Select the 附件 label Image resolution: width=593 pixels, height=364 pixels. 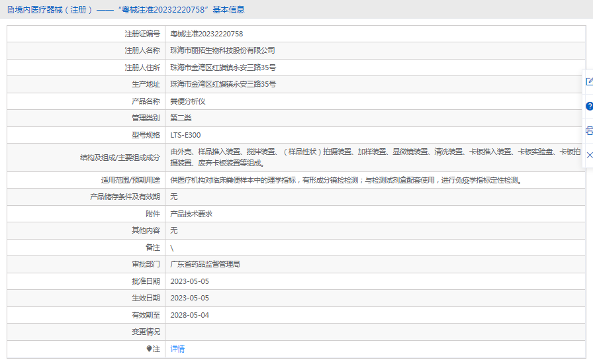[153, 214]
